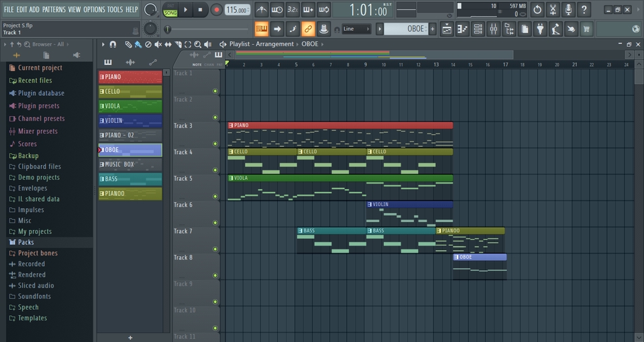644x342 pixels.
Task: Mute Track 8 with its green dot
Action: (x=215, y=275)
